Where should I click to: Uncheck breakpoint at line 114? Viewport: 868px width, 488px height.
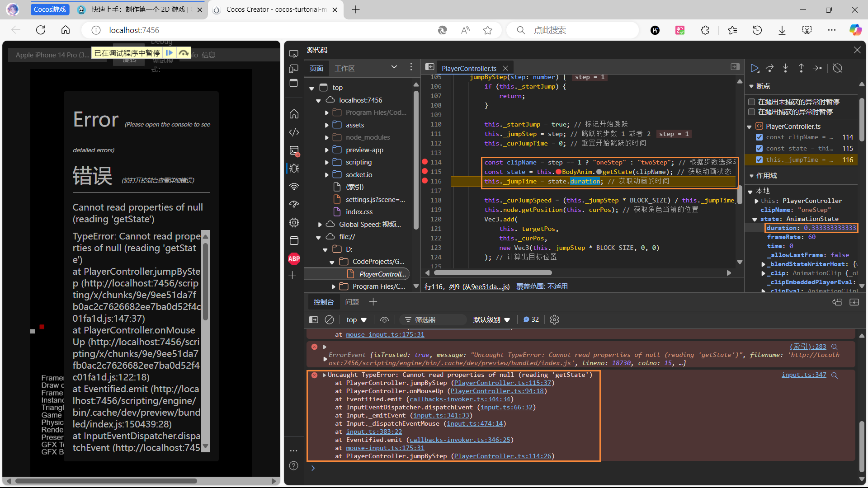pyautogui.click(x=759, y=137)
